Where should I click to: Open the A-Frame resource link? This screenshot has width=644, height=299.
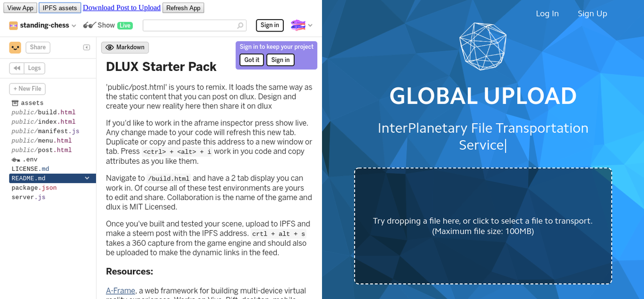click(121, 290)
